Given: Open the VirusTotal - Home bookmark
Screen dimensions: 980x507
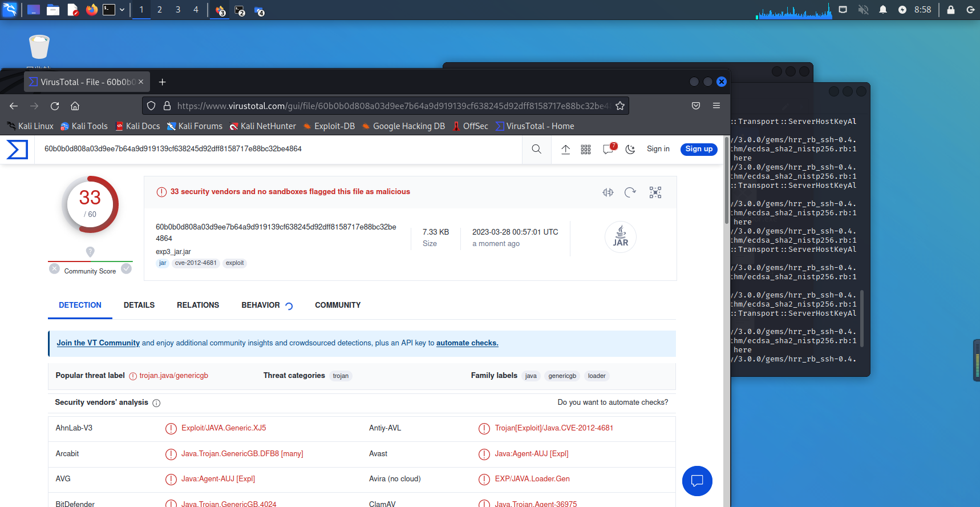Looking at the screenshot, I should click(x=535, y=126).
